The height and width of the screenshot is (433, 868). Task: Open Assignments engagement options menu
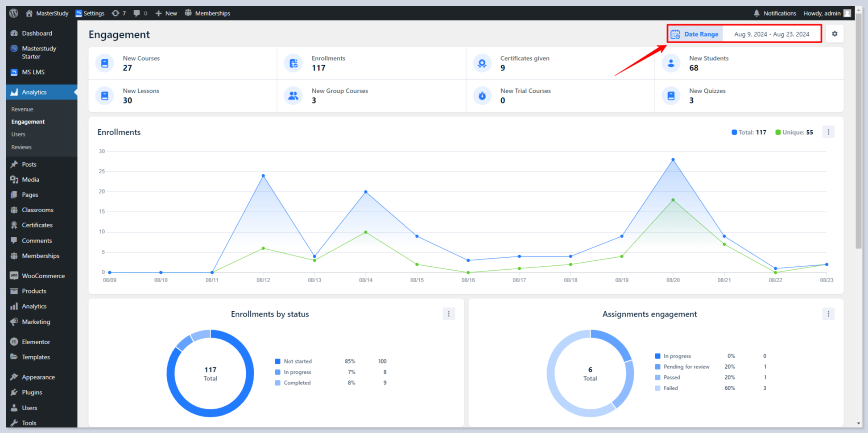[x=828, y=314]
